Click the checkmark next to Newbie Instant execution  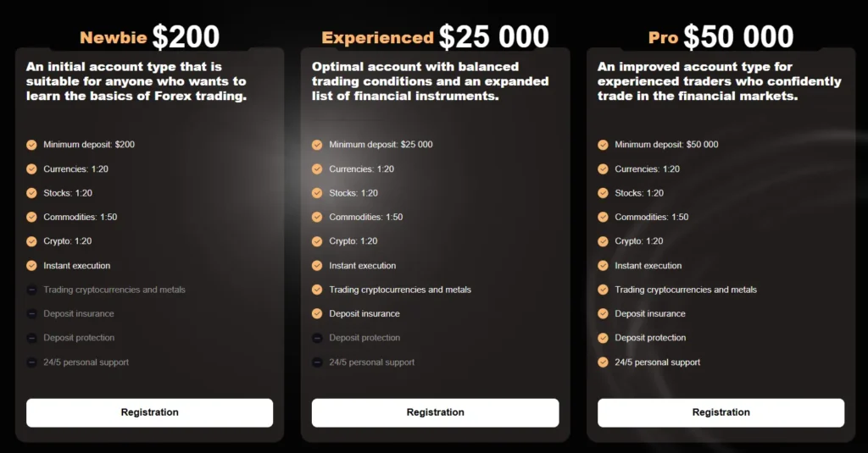point(31,266)
